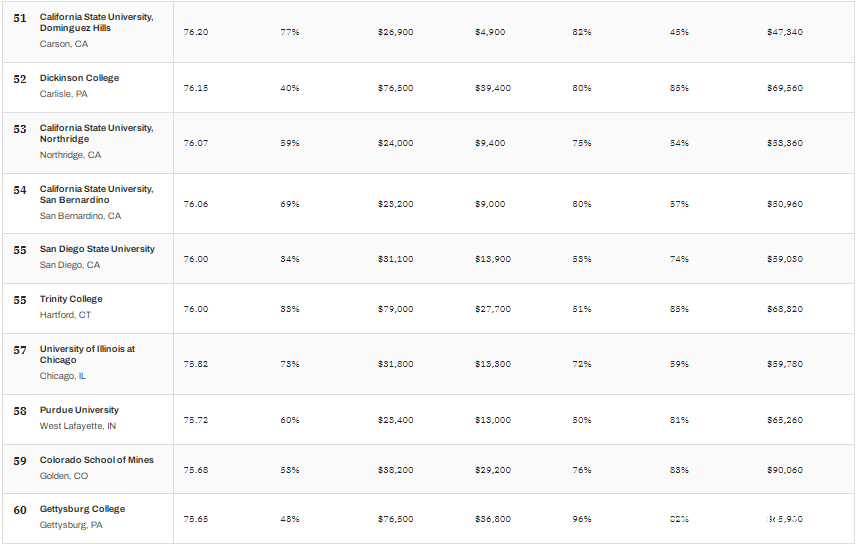The width and height of the screenshot is (857, 544).
Task: Open California State University, Dominguez Hills link
Action: click(x=96, y=22)
